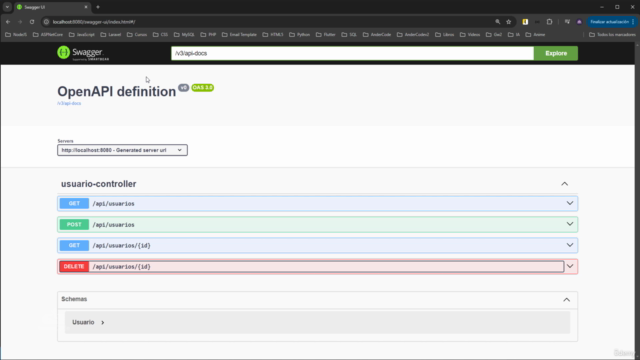Image resolution: width=640 pixels, height=360 pixels.
Task: Expand the DELETE /api/usuarios/{id} chevron
Action: click(x=570, y=267)
